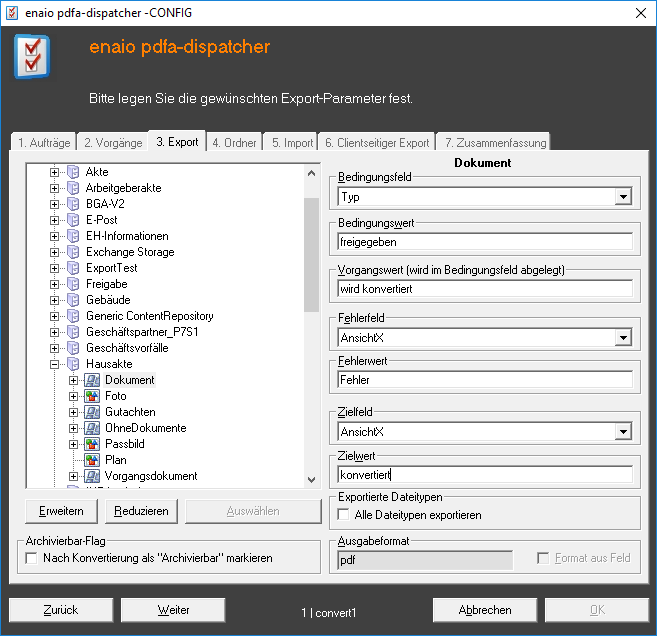Click the Foto object type icon
This screenshot has width=657, height=636.
click(x=92, y=396)
